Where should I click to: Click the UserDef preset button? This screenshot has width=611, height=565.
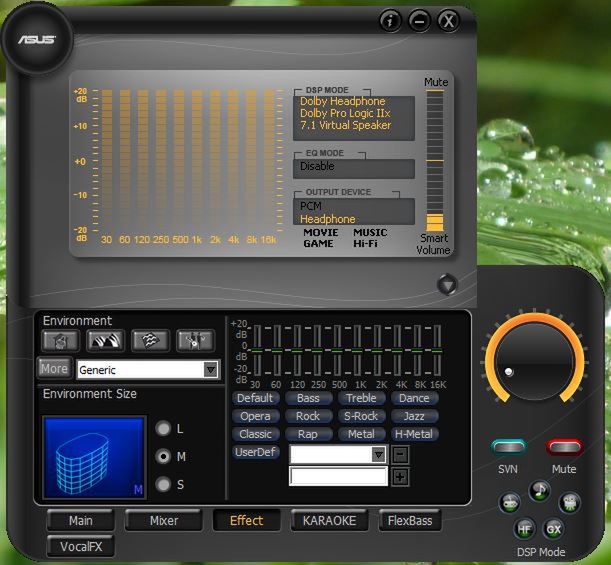(x=255, y=452)
